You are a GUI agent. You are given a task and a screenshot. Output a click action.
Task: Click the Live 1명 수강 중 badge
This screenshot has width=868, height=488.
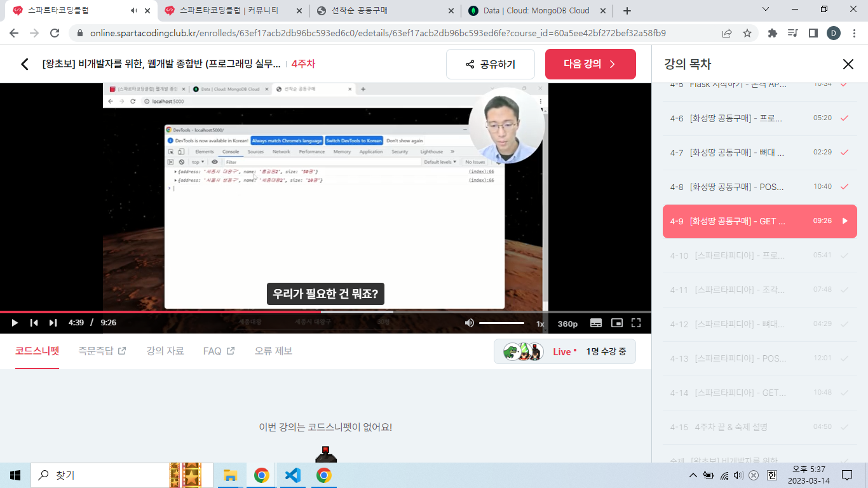tap(564, 351)
